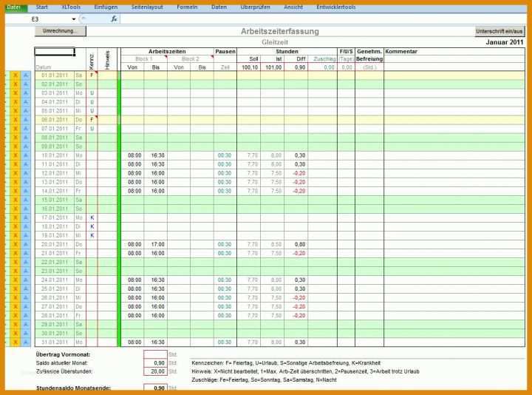Screen dimensions: 532x395
Task: Click blue A button in 11.01.2011 row
Action: pyautogui.click(x=26, y=164)
